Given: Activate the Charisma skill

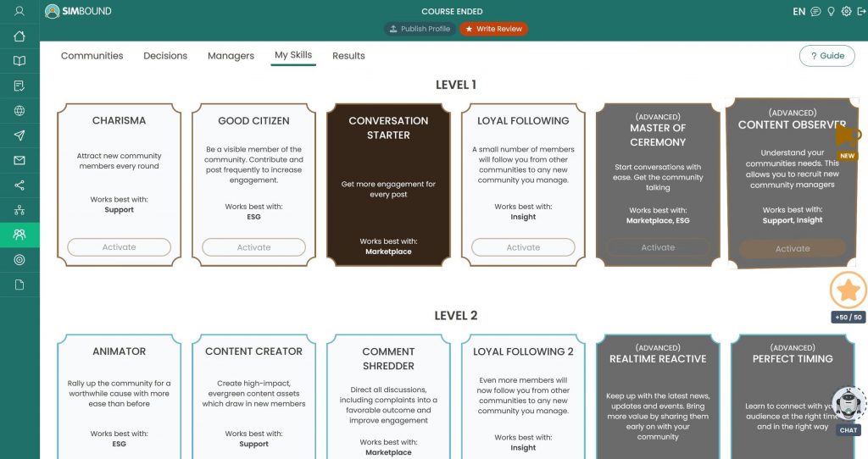Looking at the screenshot, I should point(120,247).
